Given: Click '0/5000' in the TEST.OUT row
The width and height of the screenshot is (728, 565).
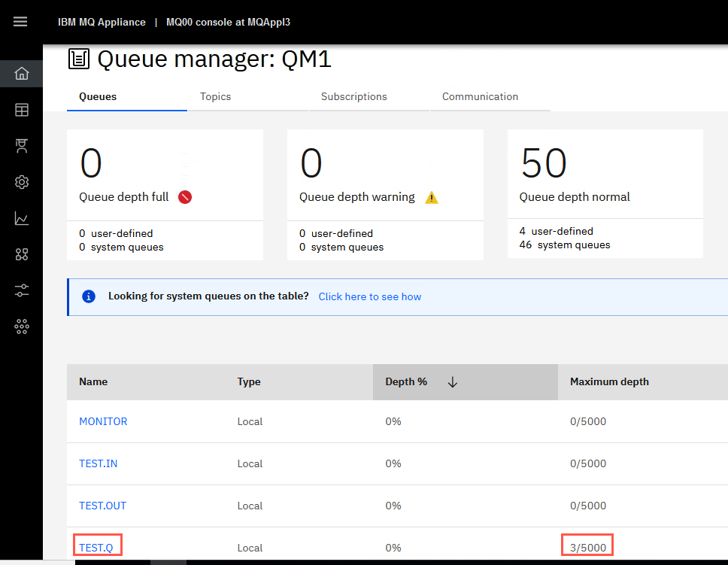Looking at the screenshot, I should click(588, 506).
